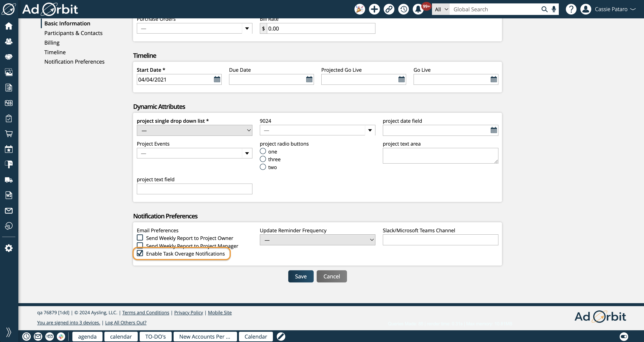Open Update Reminder Frequency dropdown
This screenshot has width=644, height=342.
click(x=317, y=240)
